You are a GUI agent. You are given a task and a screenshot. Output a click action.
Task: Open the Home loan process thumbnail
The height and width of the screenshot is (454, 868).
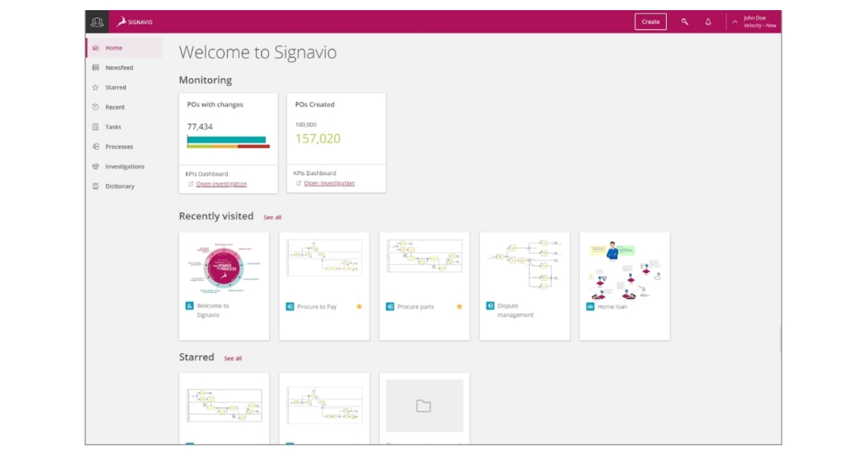(x=626, y=275)
